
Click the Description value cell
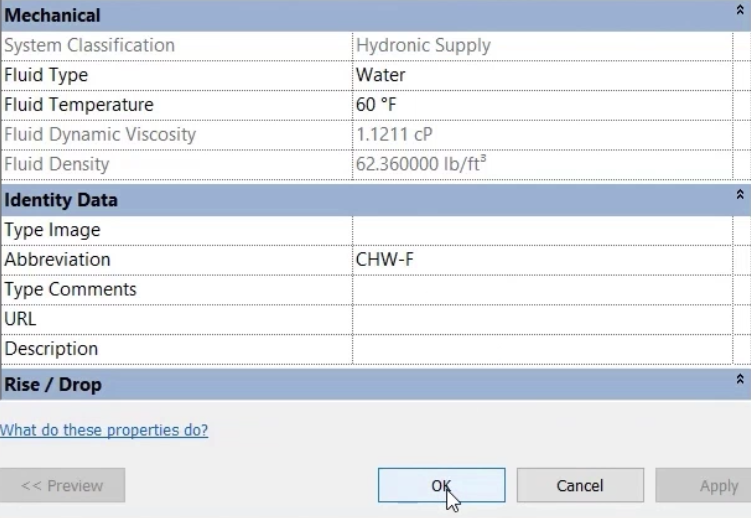tap(542, 349)
